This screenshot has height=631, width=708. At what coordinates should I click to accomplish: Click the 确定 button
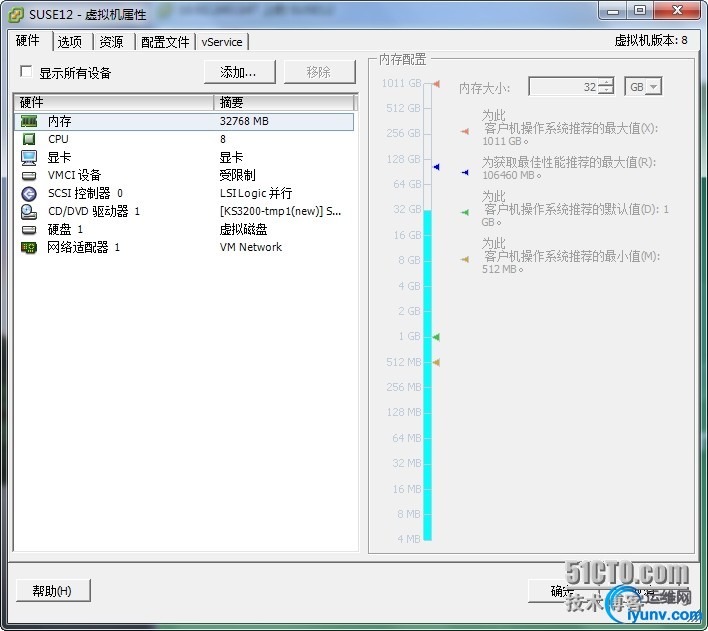point(563,591)
